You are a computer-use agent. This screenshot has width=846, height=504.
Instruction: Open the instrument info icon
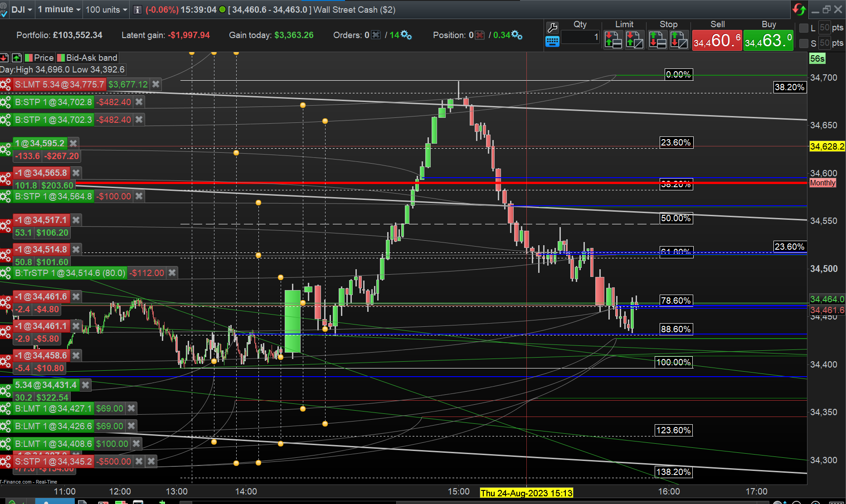pos(138,10)
